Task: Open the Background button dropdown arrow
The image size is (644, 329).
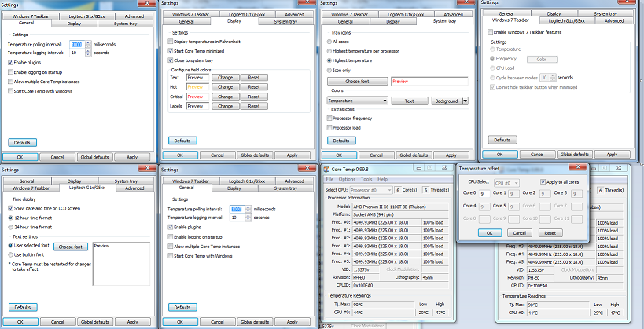Action: (466, 101)
